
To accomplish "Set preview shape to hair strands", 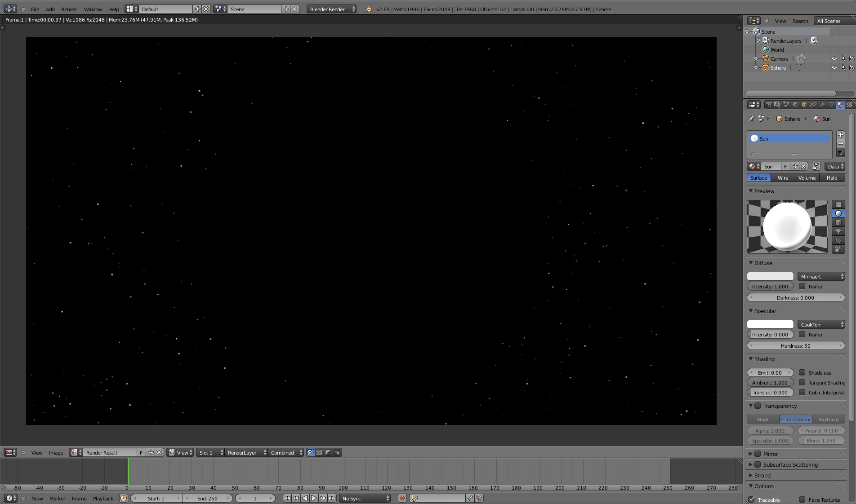I will click(x=838, y=240).
